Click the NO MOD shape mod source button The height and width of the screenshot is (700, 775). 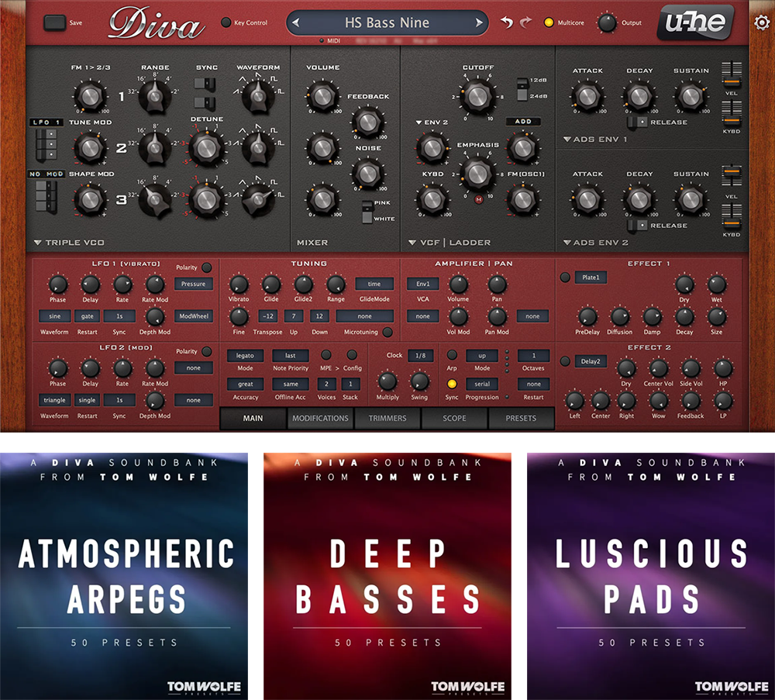pos(46,174)
